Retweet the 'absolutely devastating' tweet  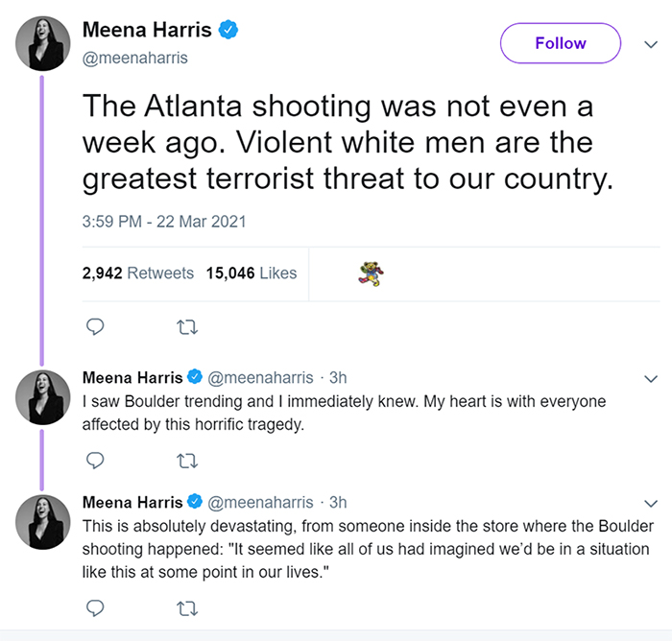pos(186,606)
